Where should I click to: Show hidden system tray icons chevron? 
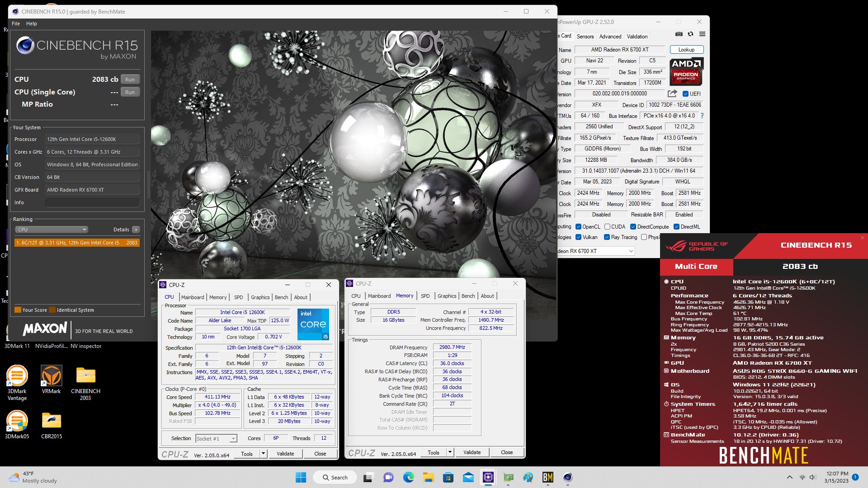click(x=789, y=477)
